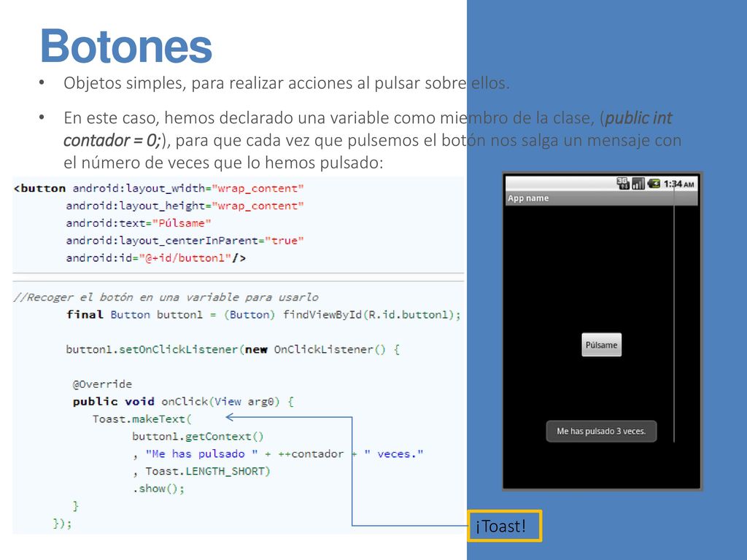The image size is (747, 560).
Task: Click the @Override annotation
Action: pyautogui.click(x=102, y=384)
